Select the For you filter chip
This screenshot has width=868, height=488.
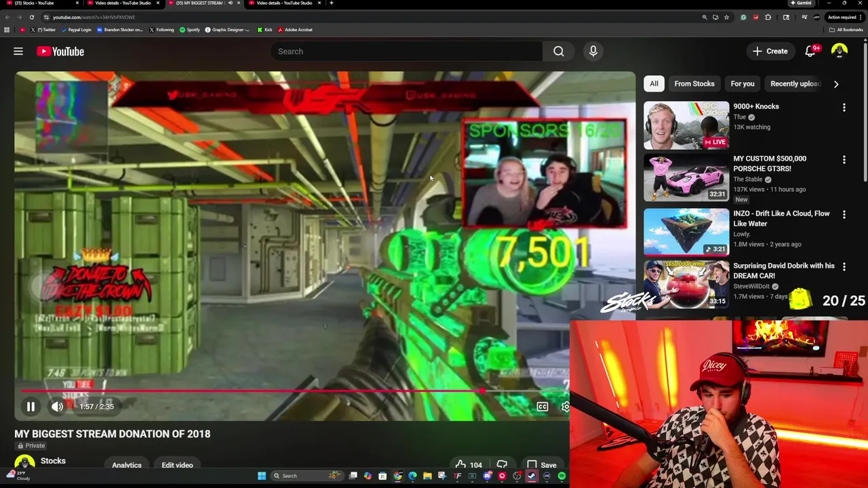pos(743,83)
